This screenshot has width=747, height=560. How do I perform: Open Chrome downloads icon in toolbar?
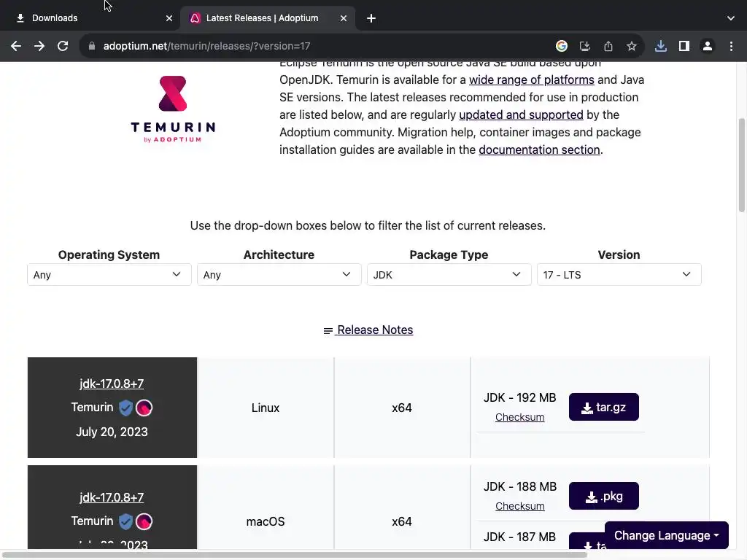[x=661, y=46]
